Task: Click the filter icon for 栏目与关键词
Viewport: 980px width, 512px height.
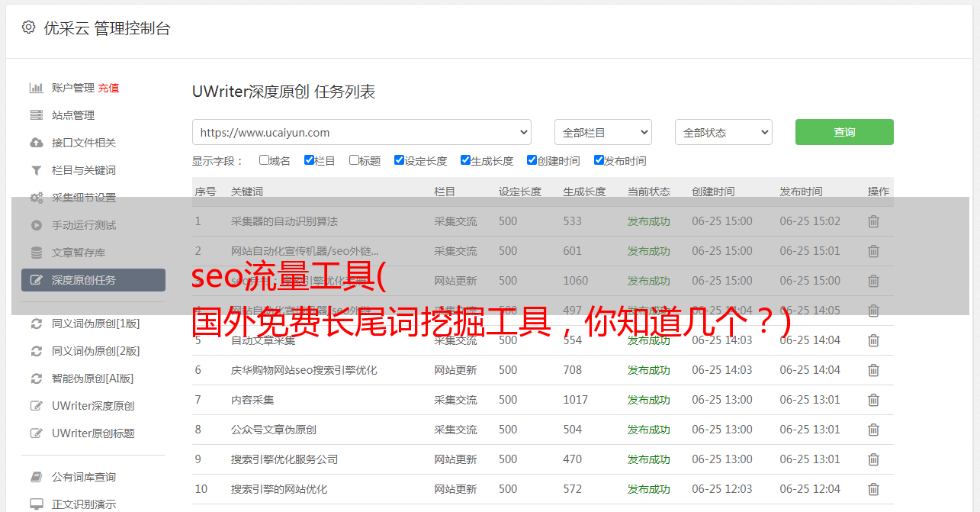Action: (x=36, y=170)
